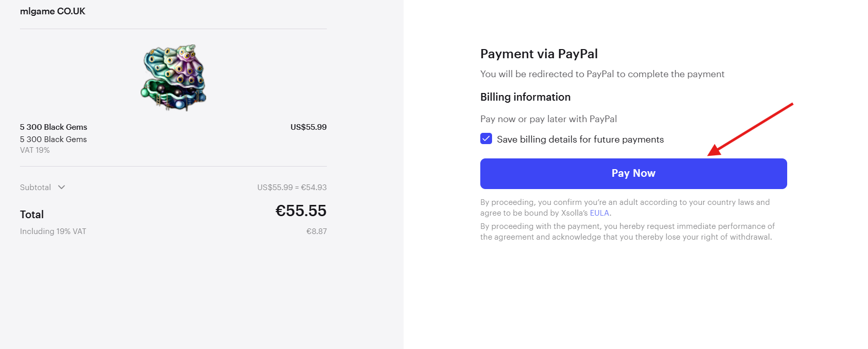
Task: Click the bold Total label
Action: [32, 215]
